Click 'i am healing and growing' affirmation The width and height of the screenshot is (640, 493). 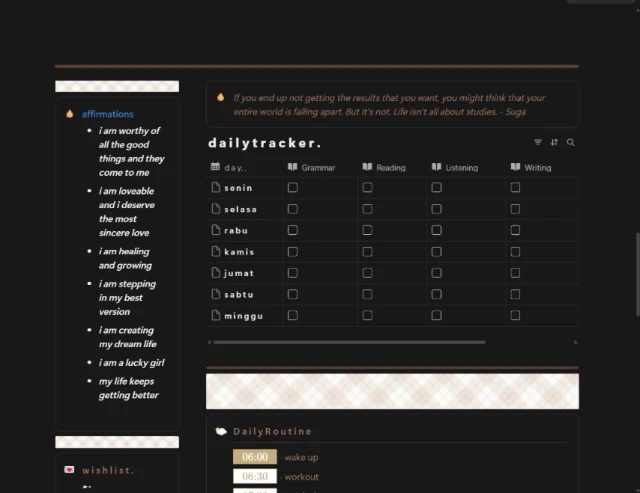(x=125, y=258)
